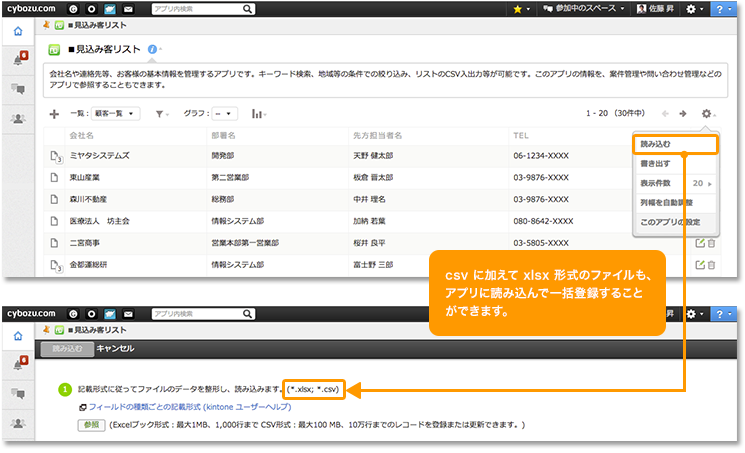This screenshot has width=745, height=453.
Task: Click the アプリ内検索 search field at top
Action: pyautogui.click(x=199, y=8)
